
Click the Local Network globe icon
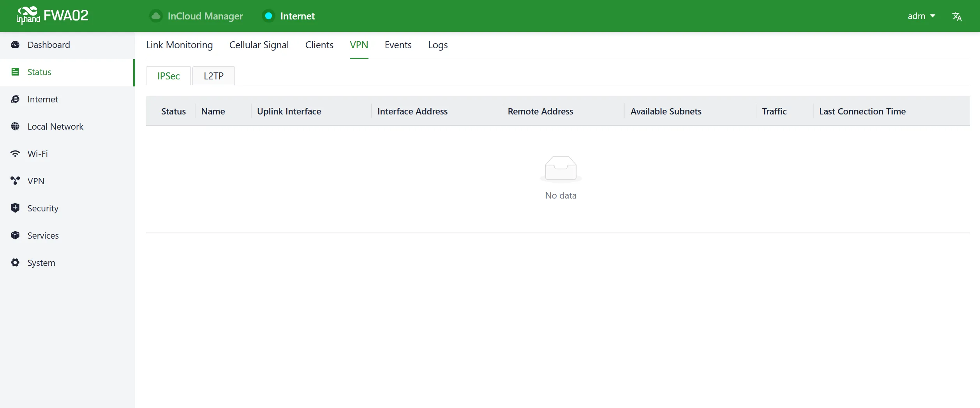[x=15, y=127]
